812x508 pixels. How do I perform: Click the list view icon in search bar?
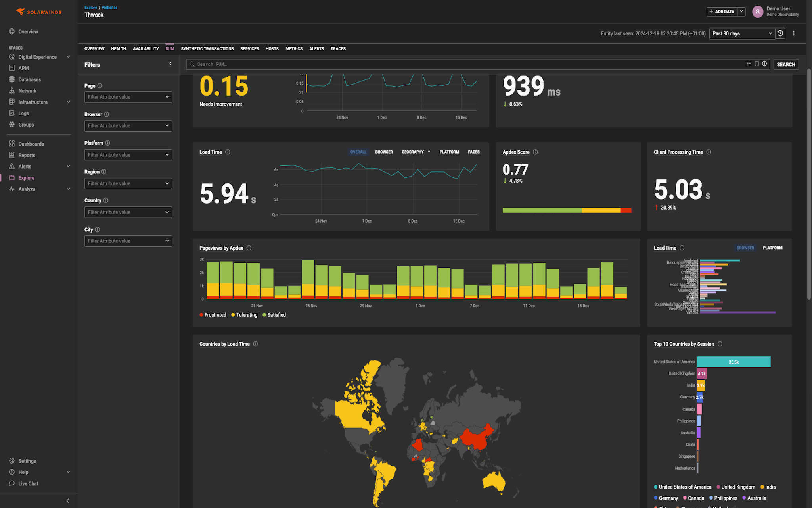point(749,64)
